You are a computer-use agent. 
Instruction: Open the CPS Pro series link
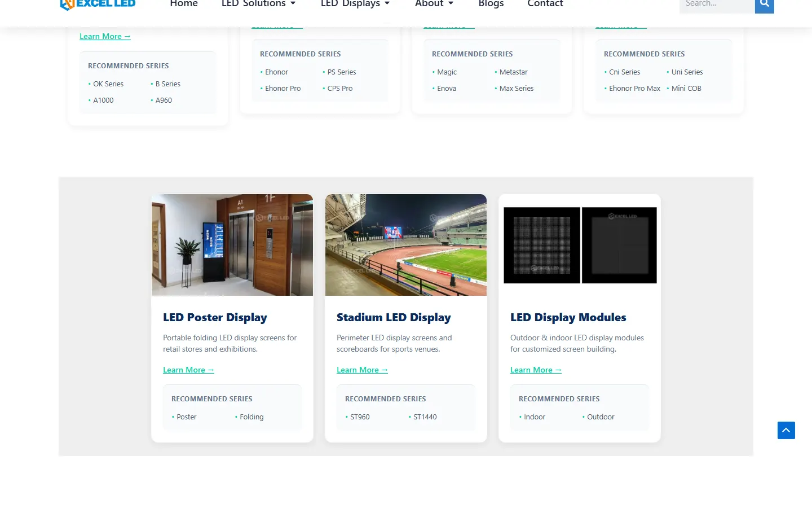340,88
